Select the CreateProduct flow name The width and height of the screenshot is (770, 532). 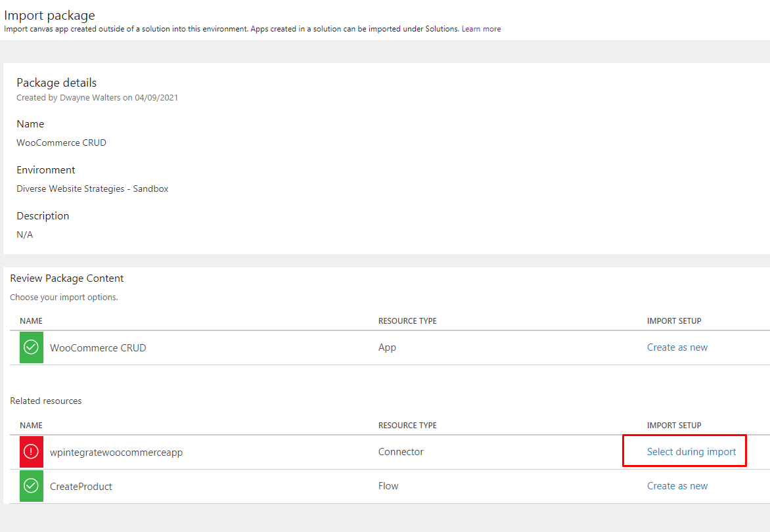81,487
